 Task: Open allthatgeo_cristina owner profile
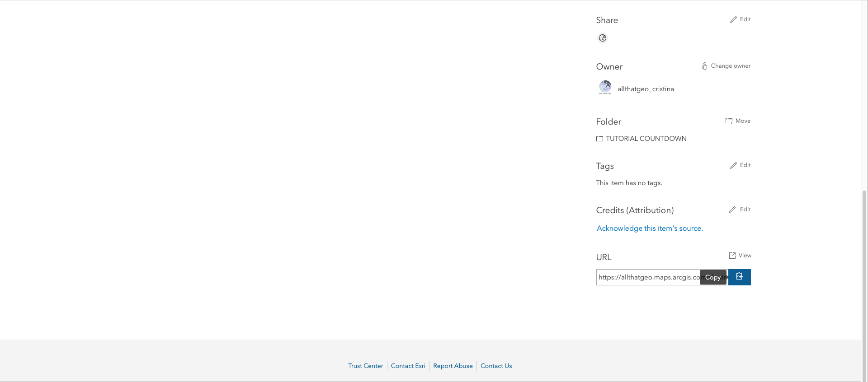coord(646,89)
